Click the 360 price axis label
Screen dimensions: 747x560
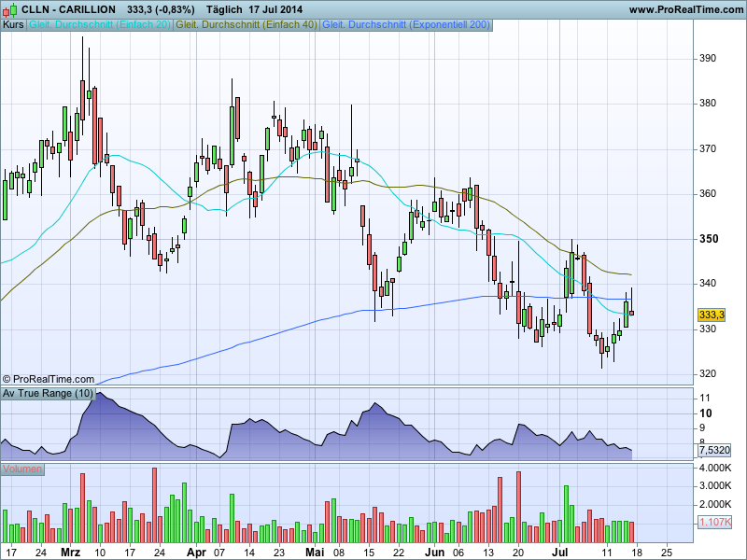point(708,194)
